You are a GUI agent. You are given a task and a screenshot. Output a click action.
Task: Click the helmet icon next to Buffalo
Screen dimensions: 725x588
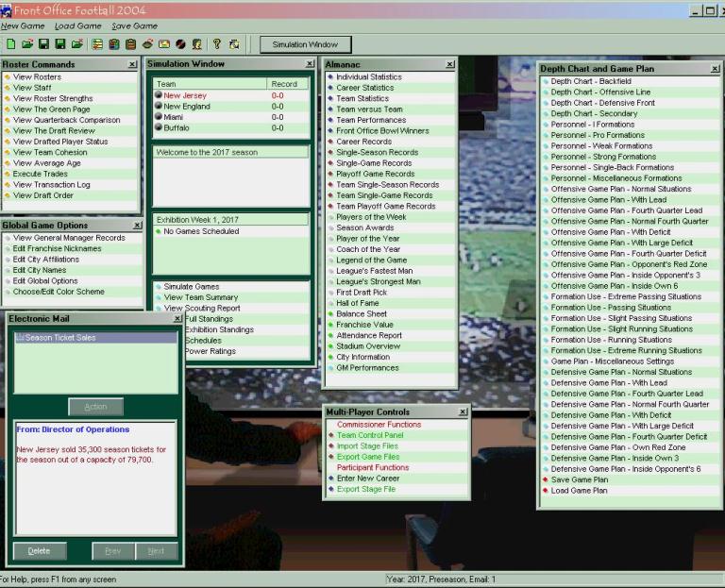coord(158,127)
